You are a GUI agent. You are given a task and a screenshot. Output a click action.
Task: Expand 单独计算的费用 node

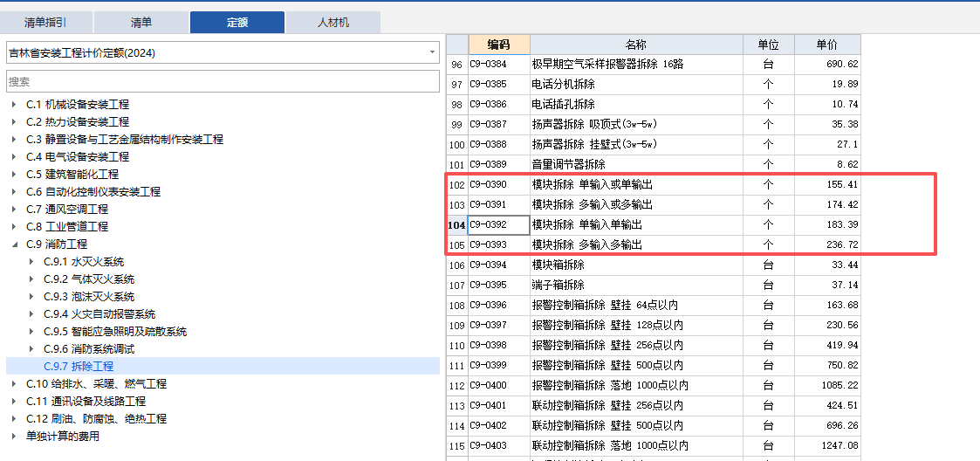pos(14,437)
